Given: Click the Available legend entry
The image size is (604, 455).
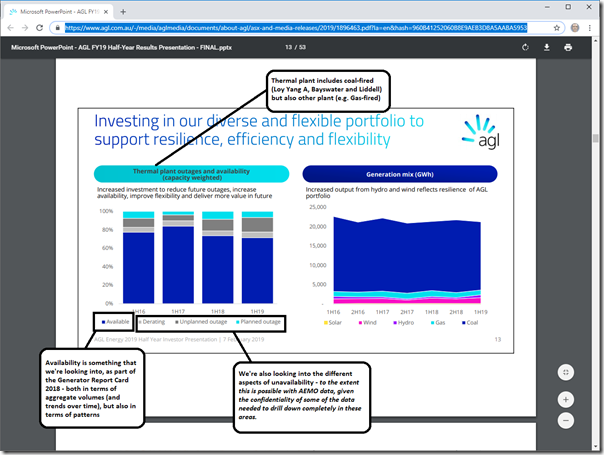Looking at the screenshot, I should pos(116,322).
